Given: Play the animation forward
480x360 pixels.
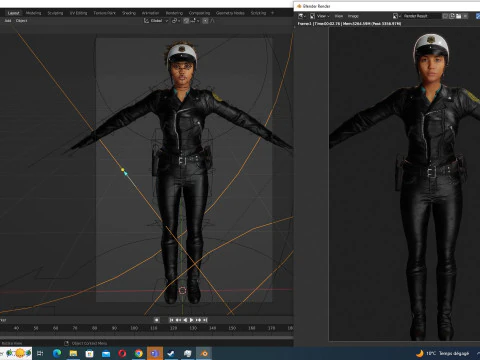Looking at the screenshot, I should click(x=192, y=320).
